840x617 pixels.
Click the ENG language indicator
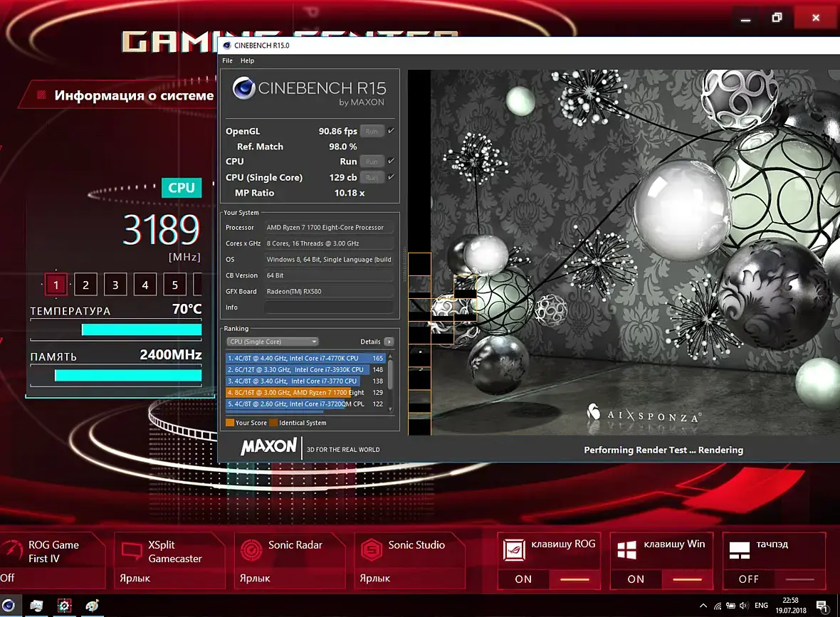761,606
